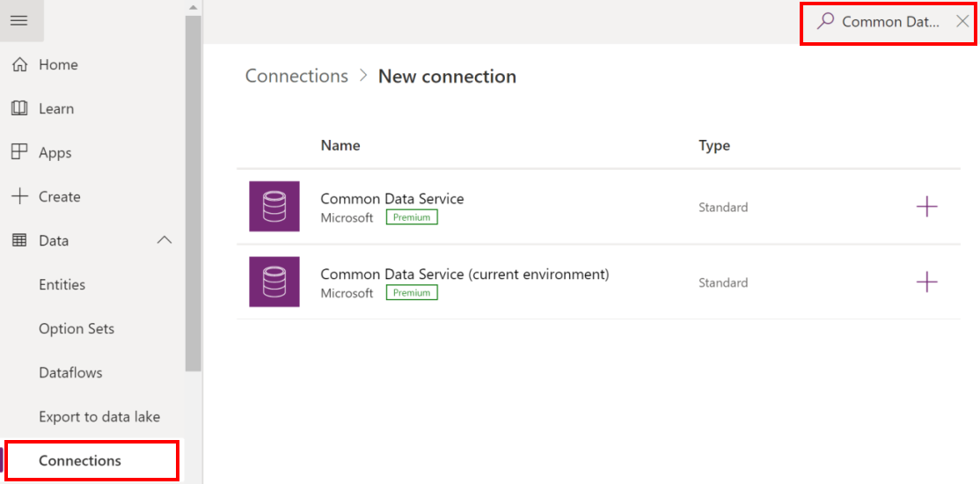Click the Home house icon

(20, 64)
